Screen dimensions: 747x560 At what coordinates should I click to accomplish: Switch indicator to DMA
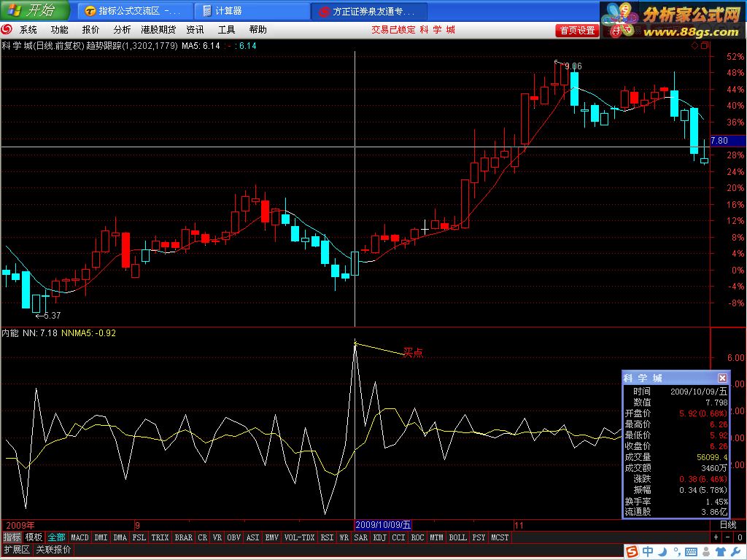click(x=120, y=537)
